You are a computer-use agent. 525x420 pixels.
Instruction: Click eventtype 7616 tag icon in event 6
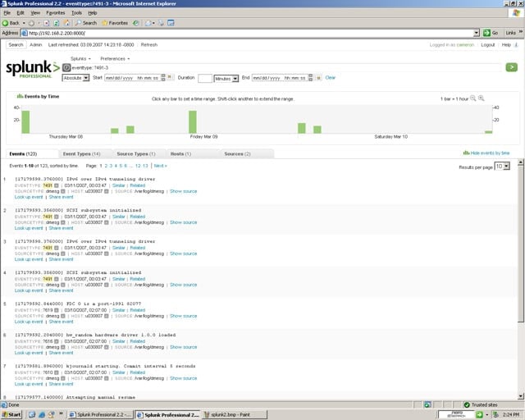point(57,341)
